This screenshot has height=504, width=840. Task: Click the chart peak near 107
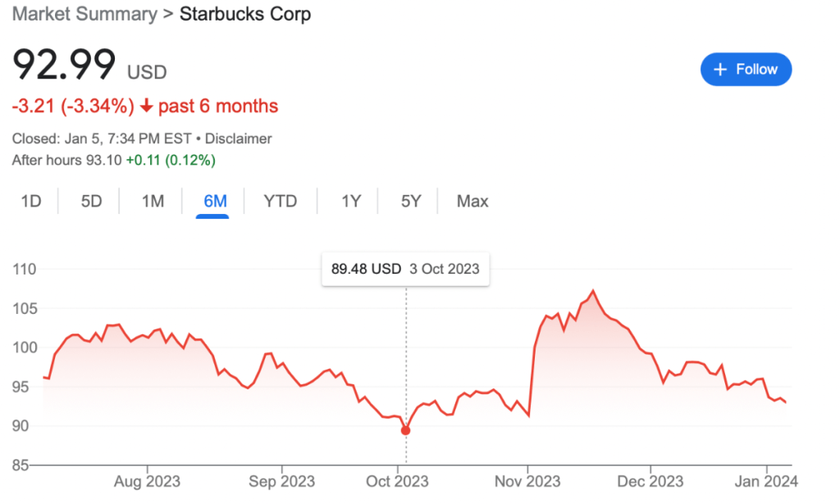coord(592,291)
